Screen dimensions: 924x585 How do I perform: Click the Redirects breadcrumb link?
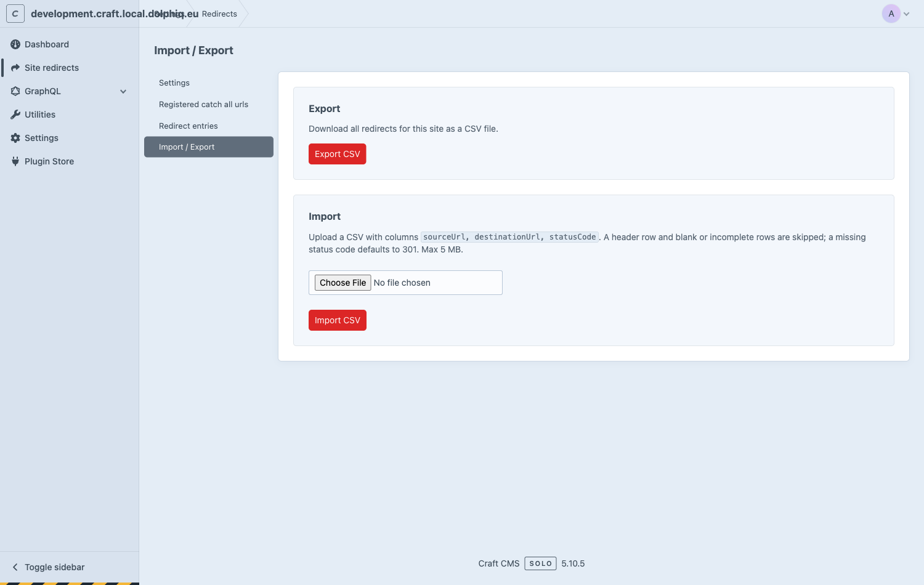219,14
